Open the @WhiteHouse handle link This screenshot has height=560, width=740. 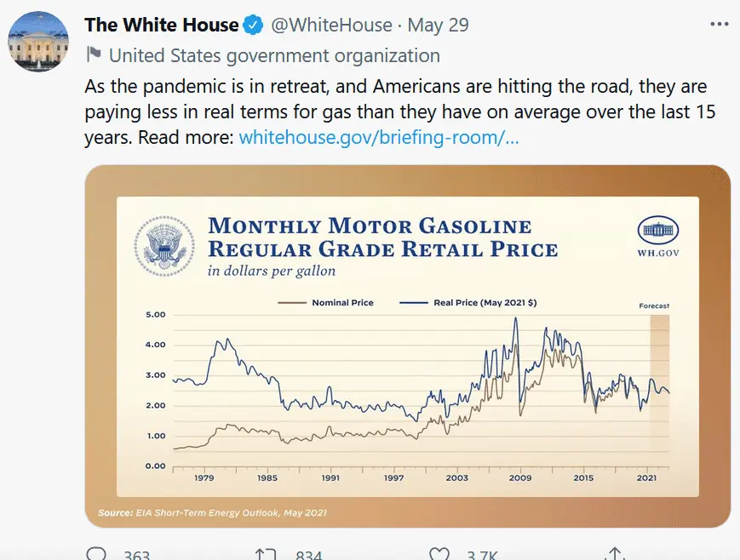click(x=331, y=26)
